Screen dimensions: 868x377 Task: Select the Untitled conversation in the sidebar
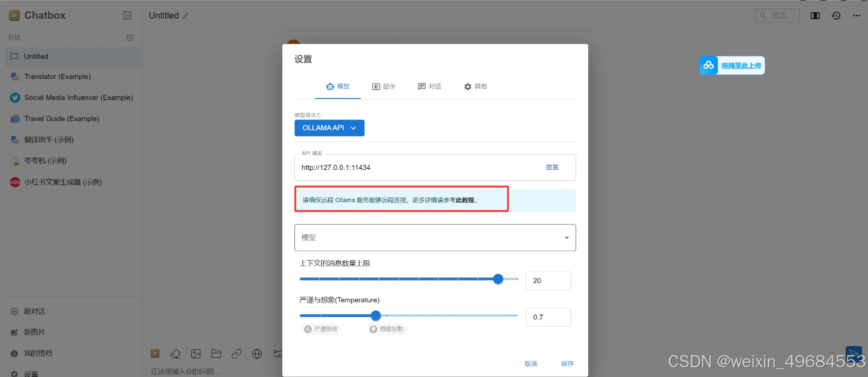pos(72,56)
